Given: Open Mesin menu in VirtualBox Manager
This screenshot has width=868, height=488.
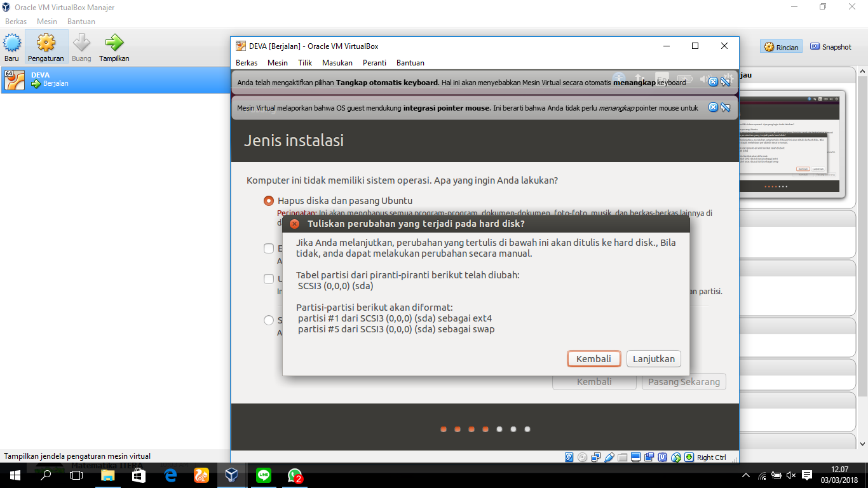Looking at the screenshot, I should 47,22.
